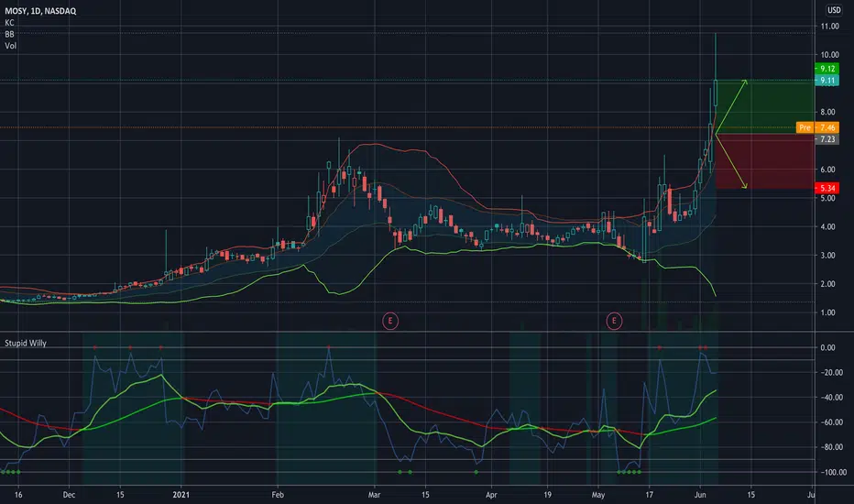Click the Dec date on time axis

coord(69,495)
